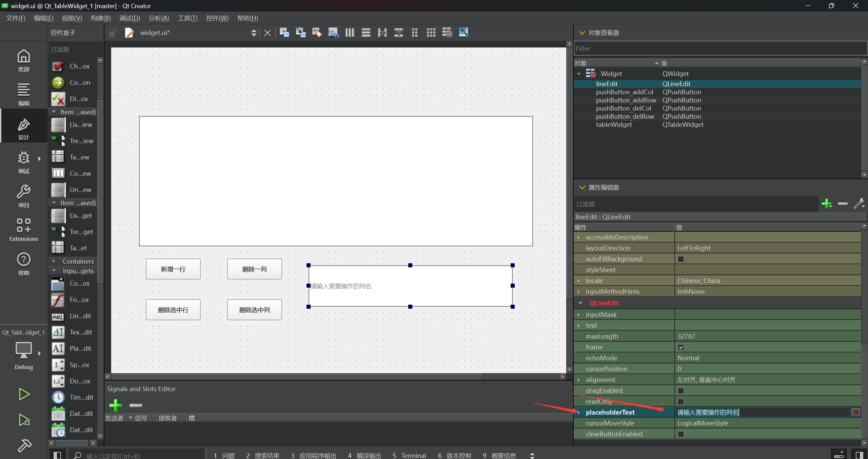
Task: Expand the alignment property
Action: point(579,380)
